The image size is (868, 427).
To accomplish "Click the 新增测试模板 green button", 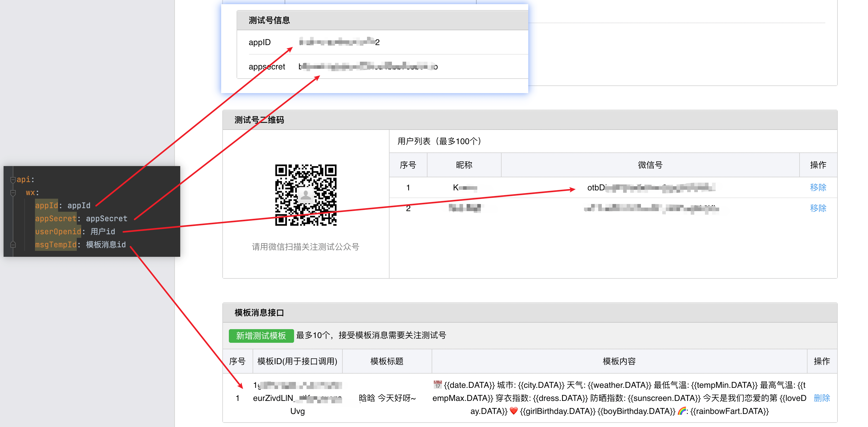I will pyautogui.click(x=261, y=336).
